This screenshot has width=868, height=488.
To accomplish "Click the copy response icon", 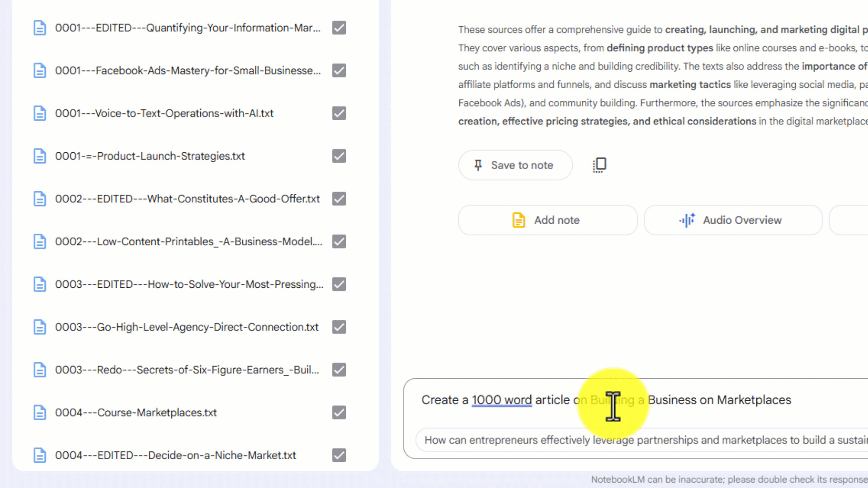I will click(x=599, y=165).
